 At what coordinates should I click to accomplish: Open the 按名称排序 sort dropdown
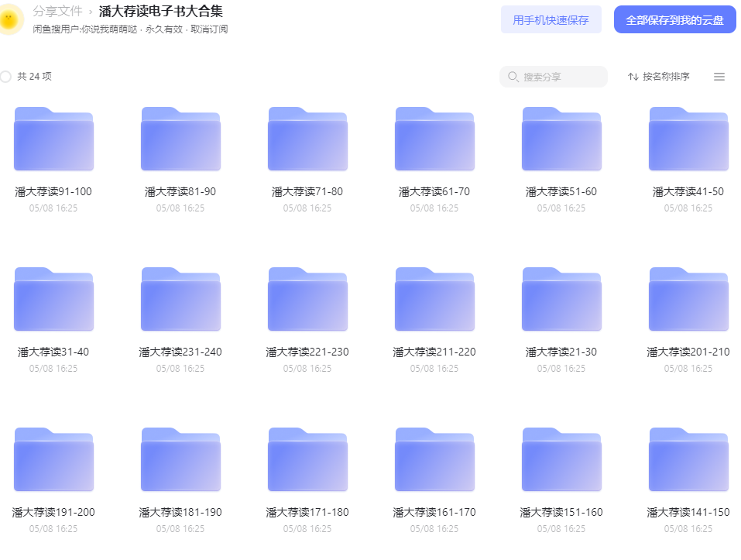coord(659,77)
